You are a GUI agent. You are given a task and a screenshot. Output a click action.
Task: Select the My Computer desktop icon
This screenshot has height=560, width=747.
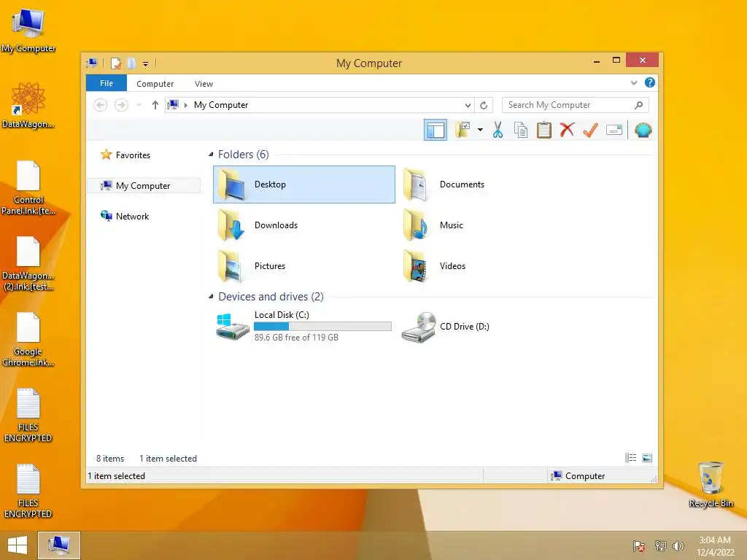[x=28, y=29]
